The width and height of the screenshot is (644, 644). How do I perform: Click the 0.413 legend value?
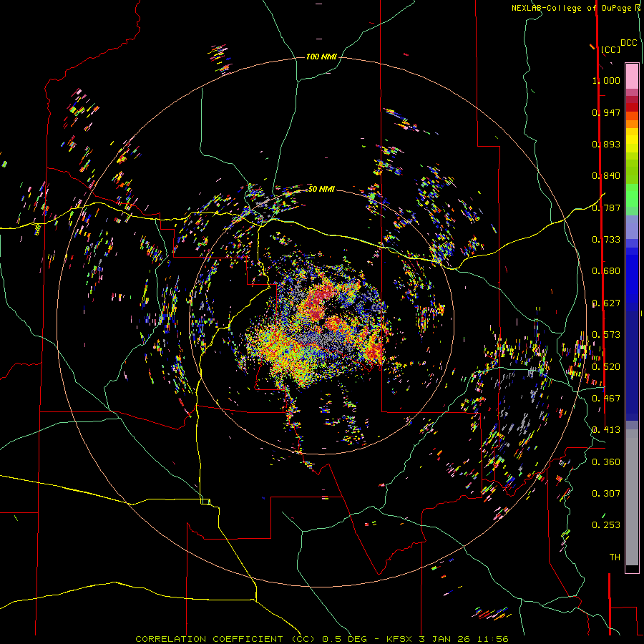click(x=606, y=430)
